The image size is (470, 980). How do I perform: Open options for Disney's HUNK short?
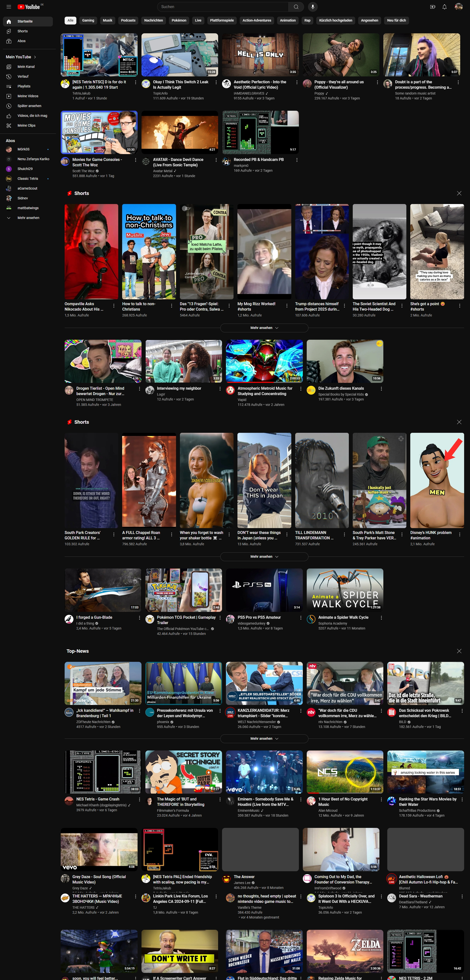click(x=459, y=534)
